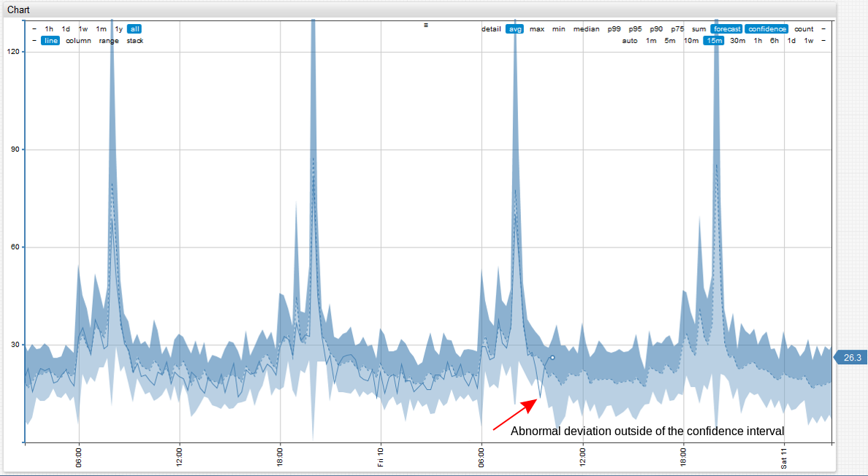
Task: Open the hamburger menu at chart top center
Action: coord(426,25)
